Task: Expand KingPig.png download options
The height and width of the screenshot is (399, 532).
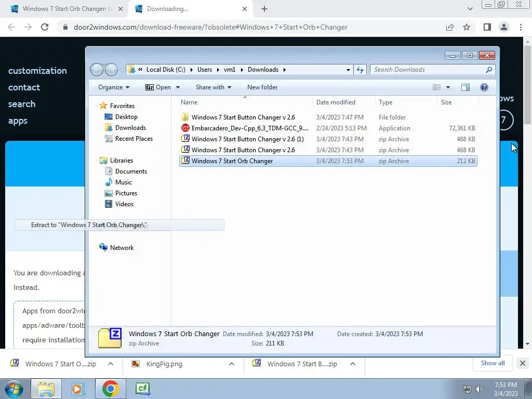Action: point(232,364)
